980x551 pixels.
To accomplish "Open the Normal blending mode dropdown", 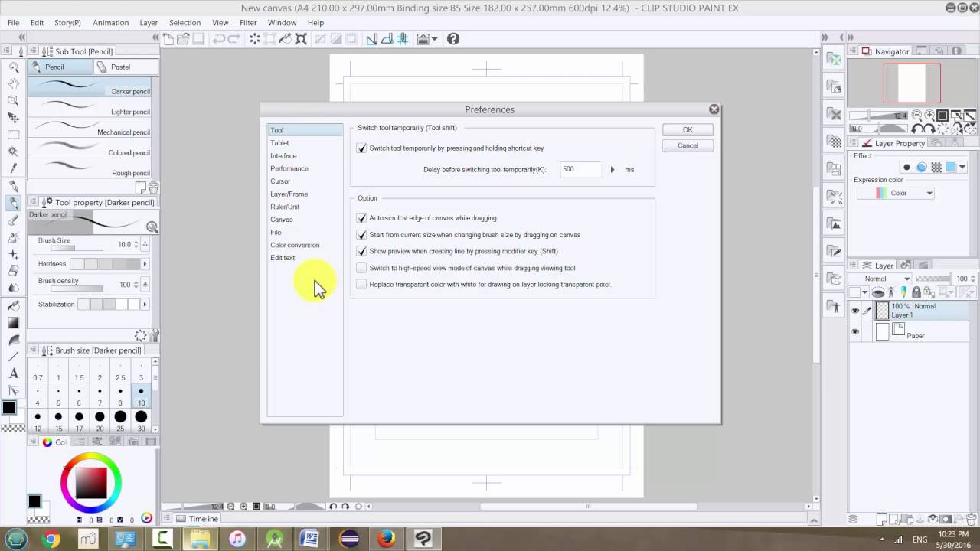I will coord(908,278).
